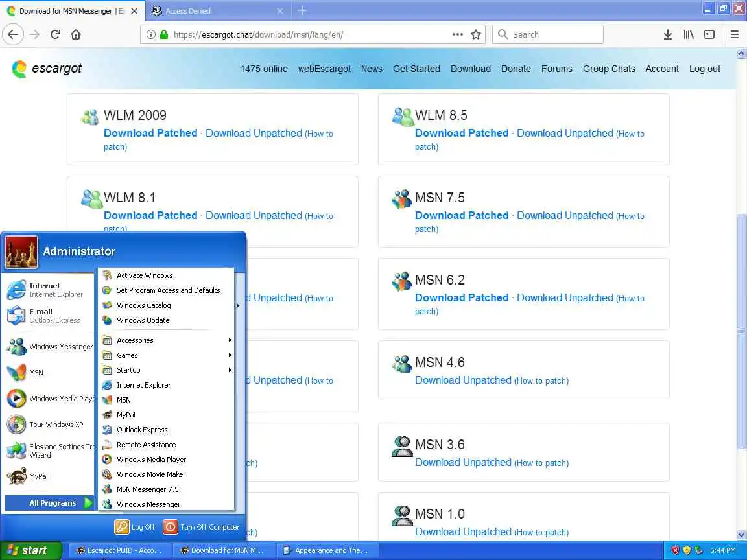
Task: Click the WLM 2009 messenger icon
Action: tap(90, 117)
